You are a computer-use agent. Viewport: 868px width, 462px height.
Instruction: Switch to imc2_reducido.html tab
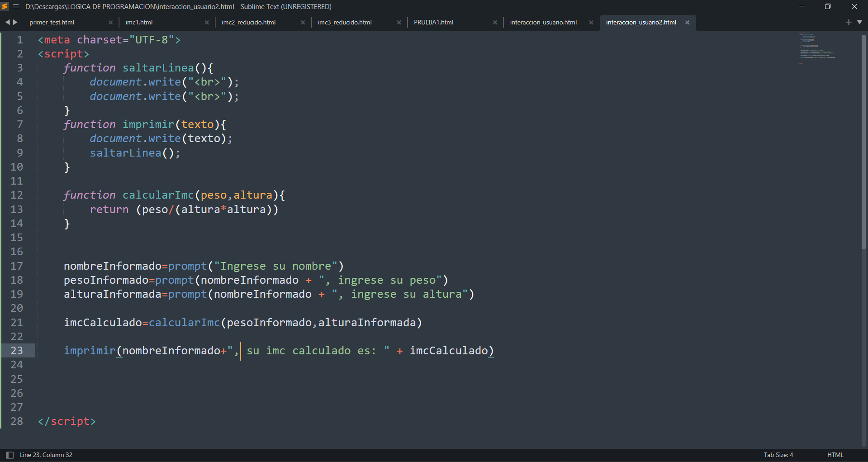point(249,22)
